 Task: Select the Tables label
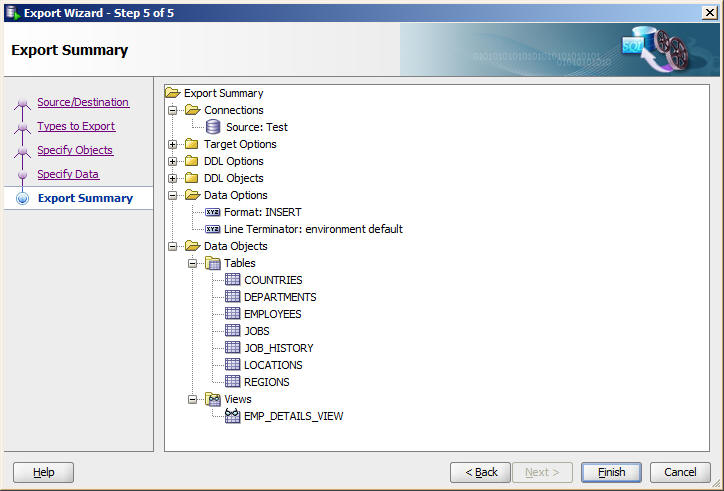pyautogui.click(x=240, y=263)
